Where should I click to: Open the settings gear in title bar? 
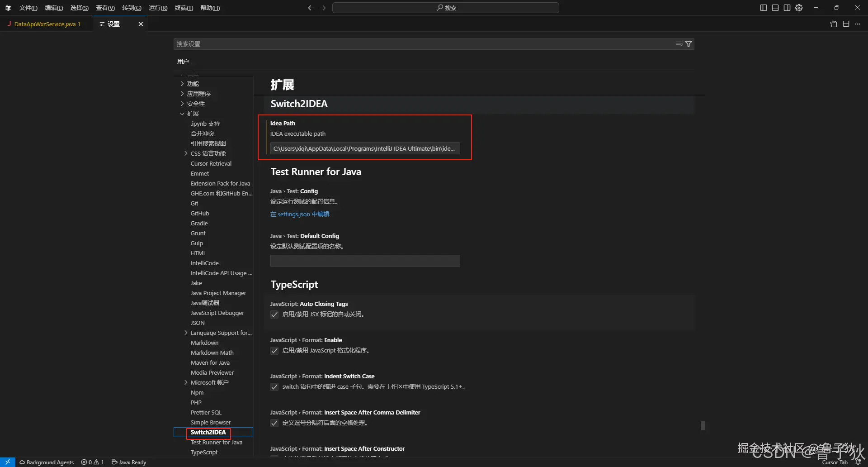tap(799, 8)
